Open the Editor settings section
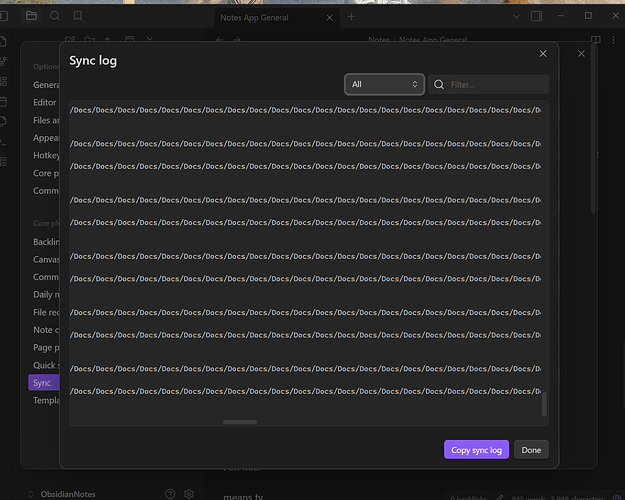 pos(44,102)
